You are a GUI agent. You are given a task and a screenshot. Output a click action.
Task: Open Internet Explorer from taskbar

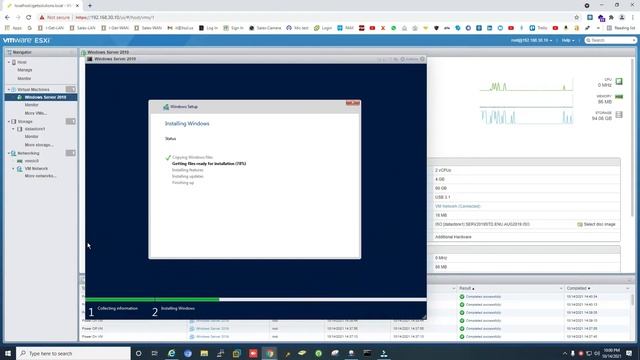[171, 353]
